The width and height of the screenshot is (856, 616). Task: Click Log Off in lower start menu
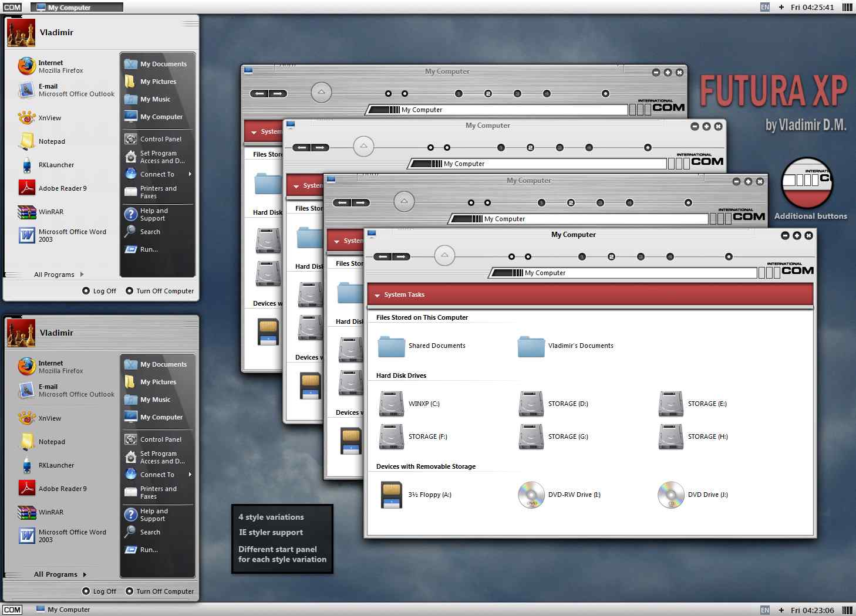pyautogui.click(x=99, y=591)
